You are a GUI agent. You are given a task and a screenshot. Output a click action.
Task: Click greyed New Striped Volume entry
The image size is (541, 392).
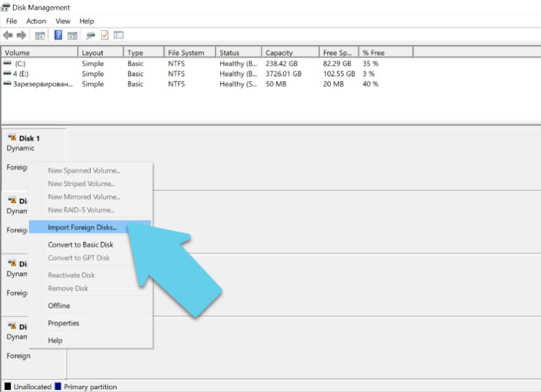click(x=90, y=183)
